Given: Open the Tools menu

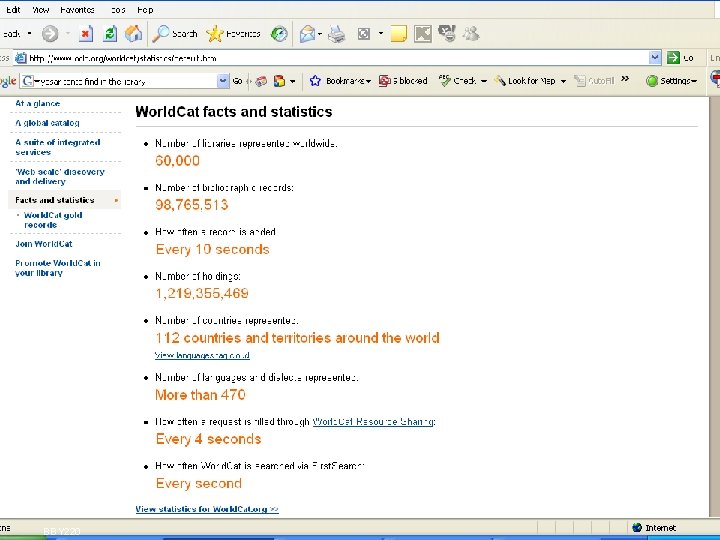Looking at the screenshot, I should pyautogui.click(x=118, y=10).
